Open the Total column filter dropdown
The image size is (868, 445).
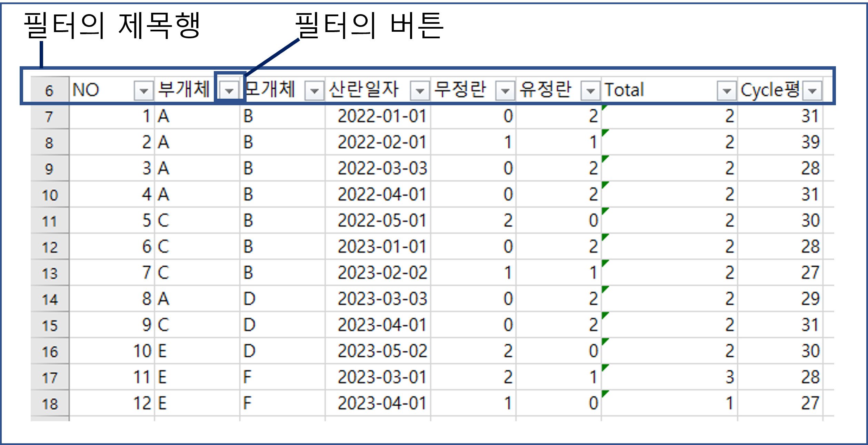pos(727,91)
